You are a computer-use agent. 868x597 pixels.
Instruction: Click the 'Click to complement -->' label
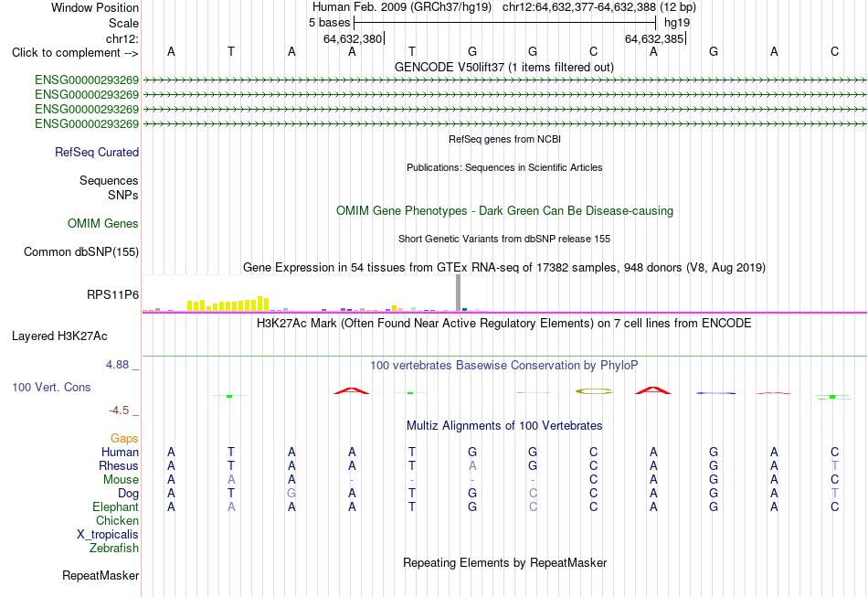tap(75, 53)
